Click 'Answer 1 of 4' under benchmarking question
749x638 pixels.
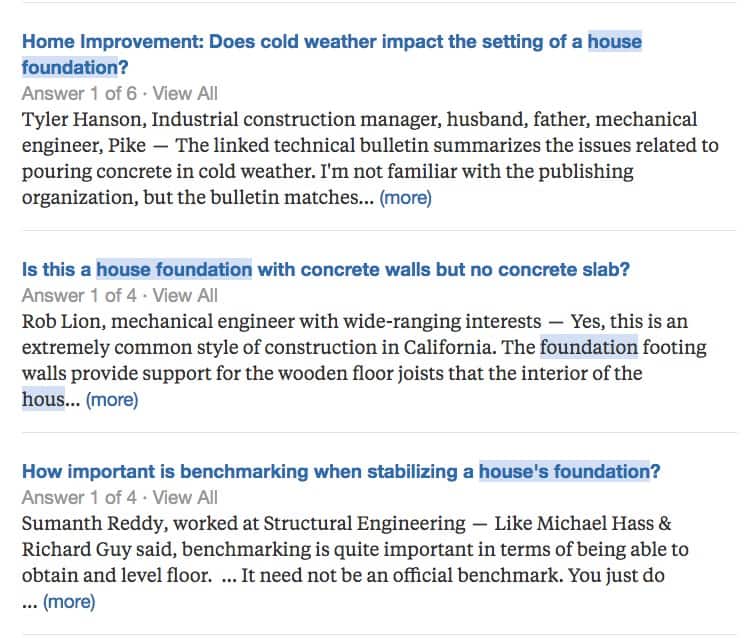tap(79, 498)
